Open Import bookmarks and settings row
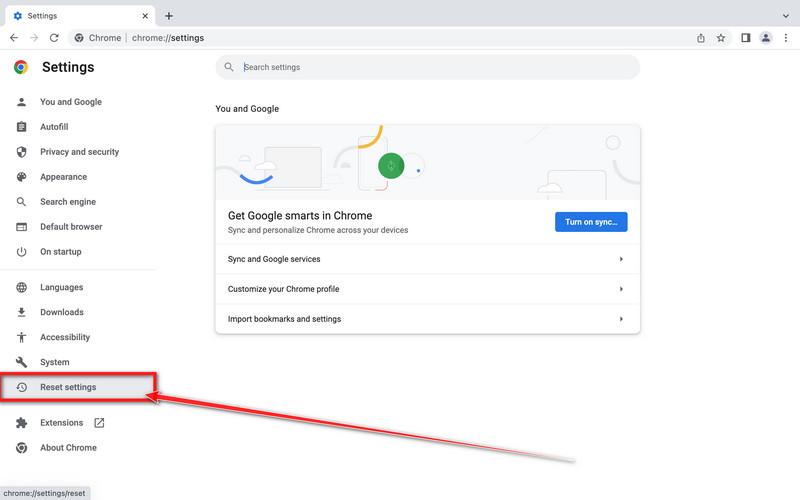This screenshot has height=500, width=800. tap(428, 319)
